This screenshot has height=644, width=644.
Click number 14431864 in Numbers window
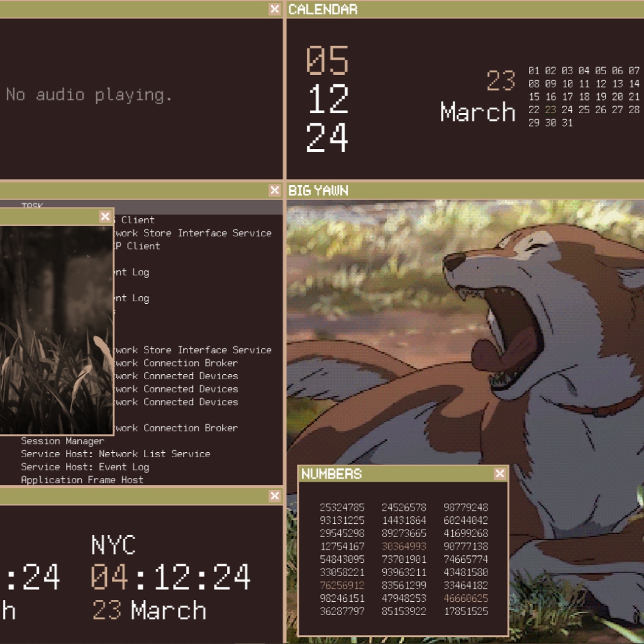(404, 520)
